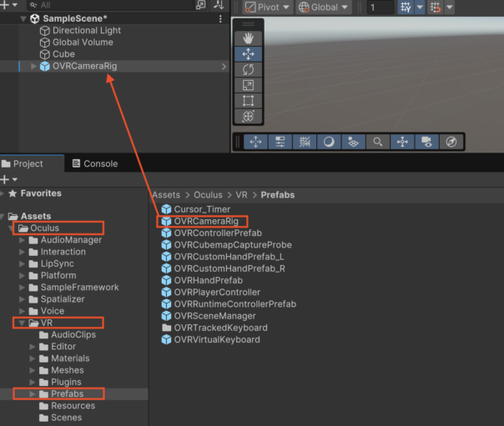Collapse the VR folder
This screenshot has width=504, height=426.
pos(22,323)
